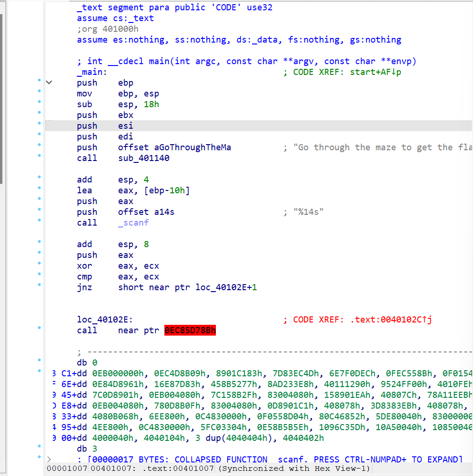Jump to _scanf function reference
Viewport: 473px width, 476px height.
pos(133,223)
